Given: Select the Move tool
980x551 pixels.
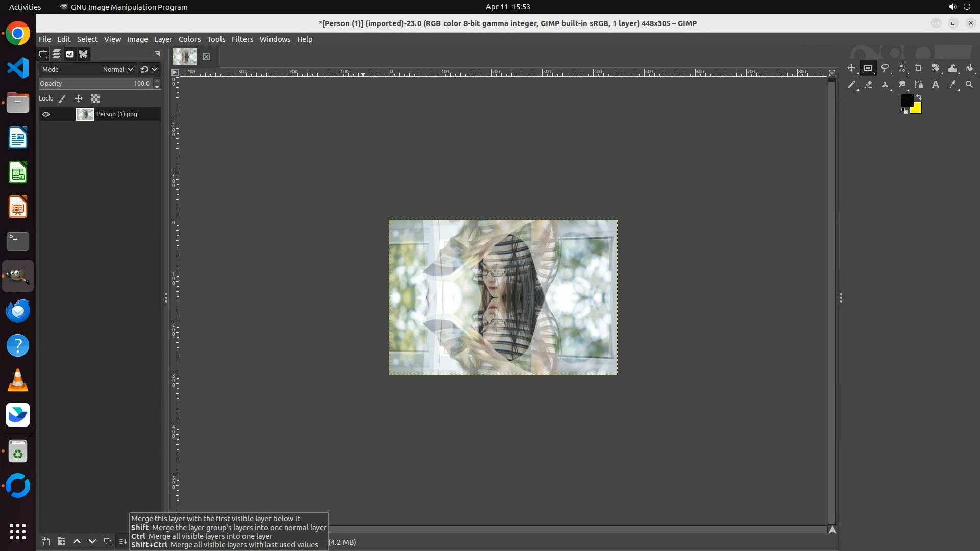Looking at the screenshot, I should click(x=851, y=68).
